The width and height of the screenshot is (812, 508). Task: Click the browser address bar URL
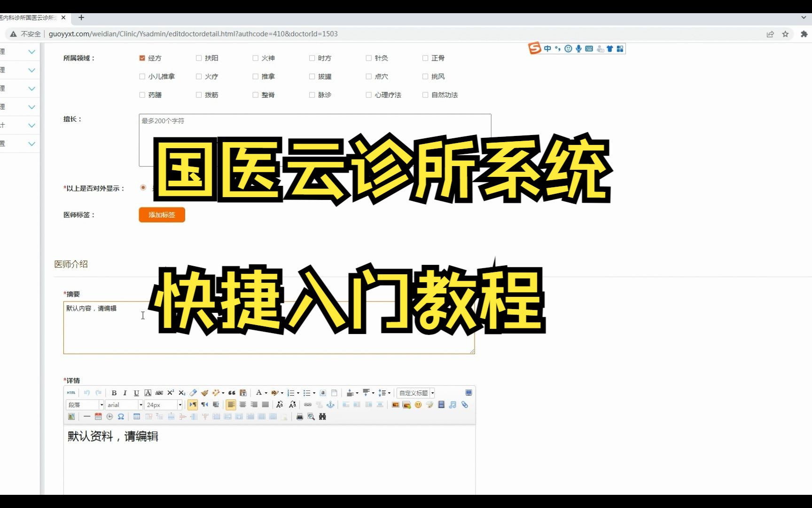193,34
